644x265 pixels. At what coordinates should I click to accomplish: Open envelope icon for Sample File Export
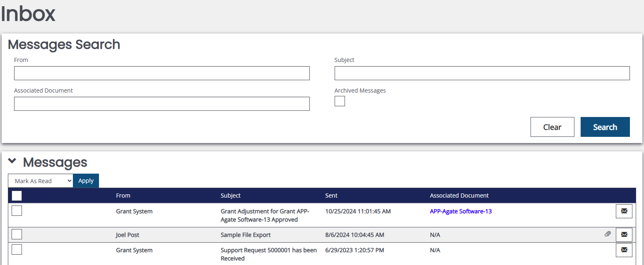point(624,234)
